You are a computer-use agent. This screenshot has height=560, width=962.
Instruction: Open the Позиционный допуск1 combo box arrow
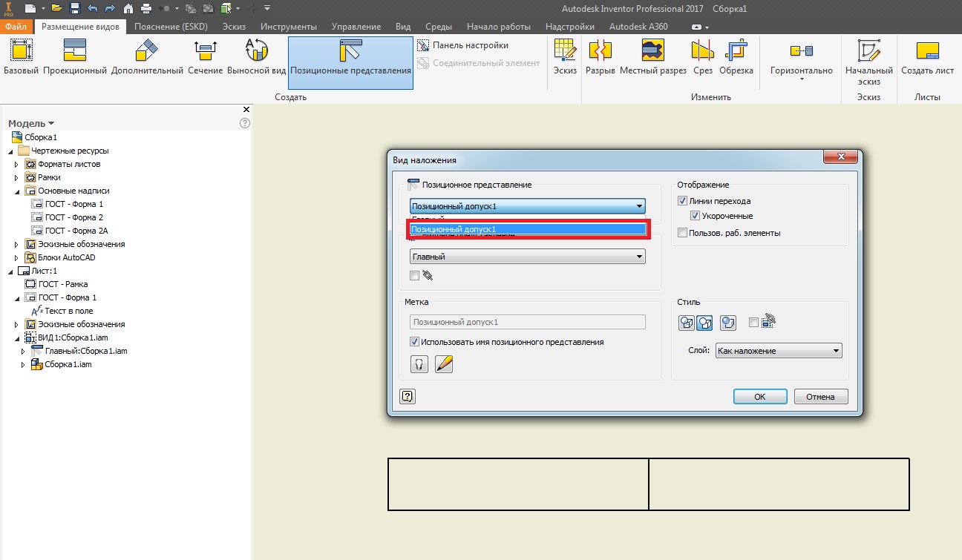point(639,206)
